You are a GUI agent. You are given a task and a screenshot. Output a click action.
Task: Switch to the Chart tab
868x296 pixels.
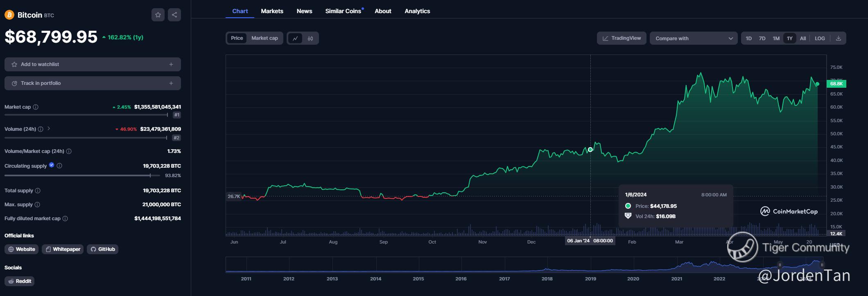click(240, 11)
